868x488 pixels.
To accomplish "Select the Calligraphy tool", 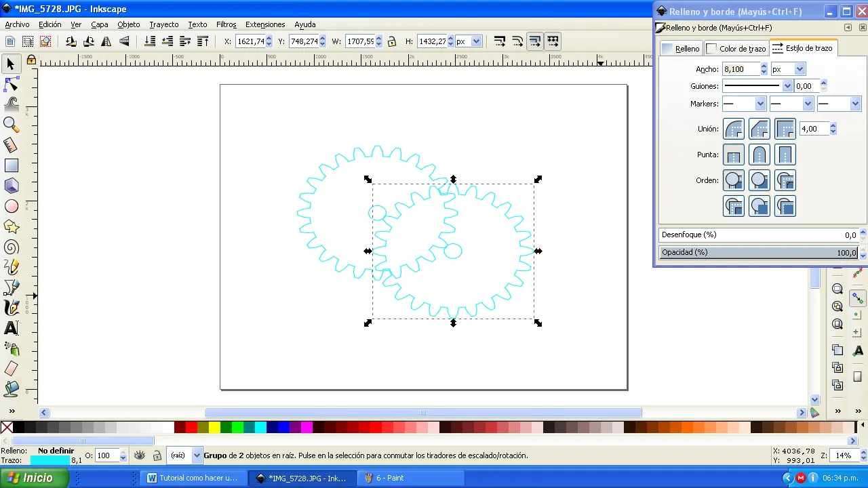I will [x=11, y=308].
